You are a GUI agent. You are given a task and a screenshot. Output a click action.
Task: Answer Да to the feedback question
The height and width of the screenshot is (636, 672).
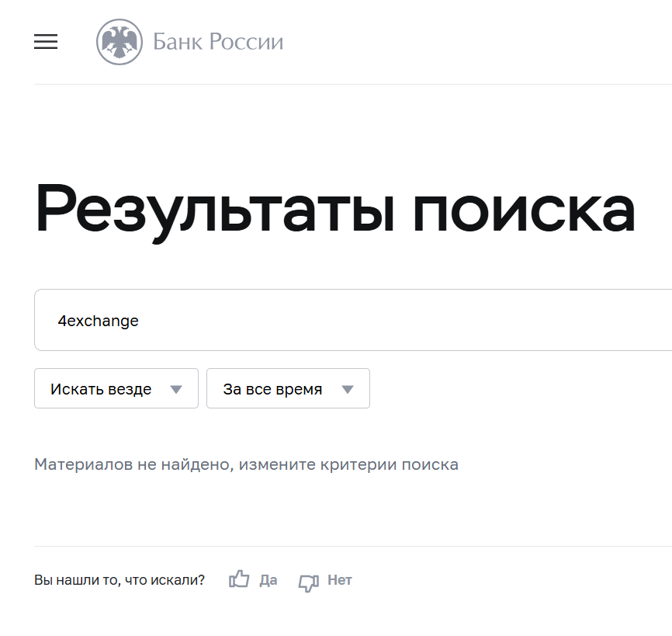[x=268, y=580]
